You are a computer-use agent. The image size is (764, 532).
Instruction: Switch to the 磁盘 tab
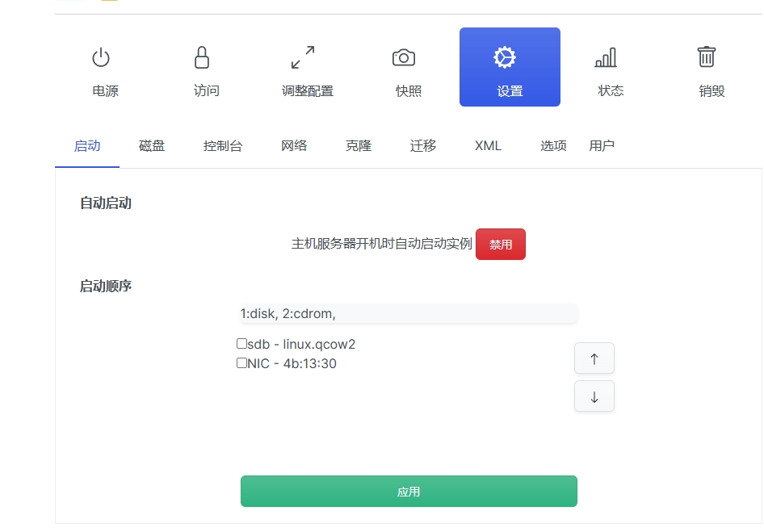(152, 146)
